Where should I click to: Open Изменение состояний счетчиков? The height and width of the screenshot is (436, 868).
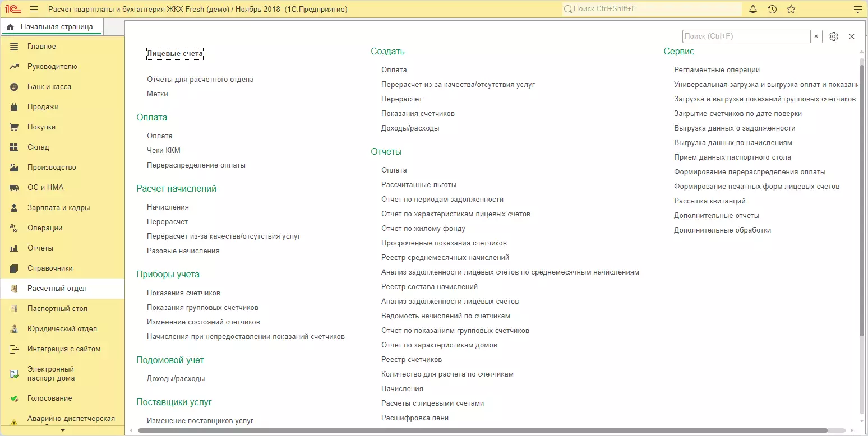204,322
